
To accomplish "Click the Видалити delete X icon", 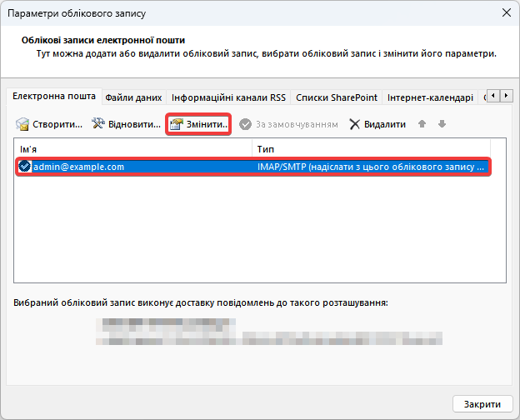I will (355, 124).
